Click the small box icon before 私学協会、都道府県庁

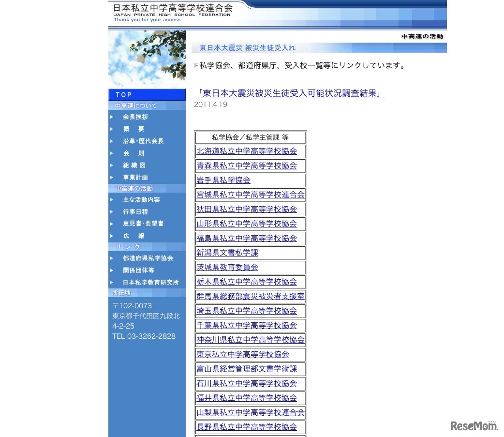tap(196, 66)
